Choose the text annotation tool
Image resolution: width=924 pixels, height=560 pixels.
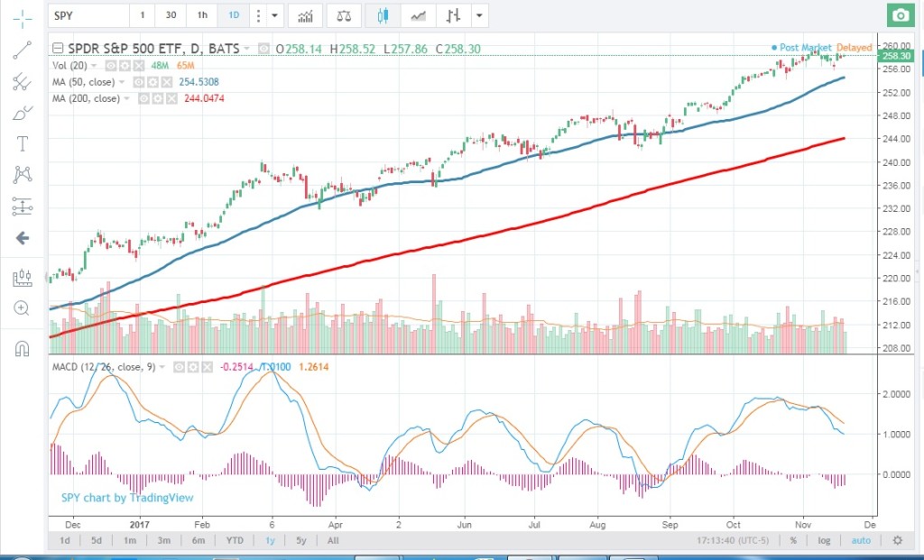click(23, 143)
